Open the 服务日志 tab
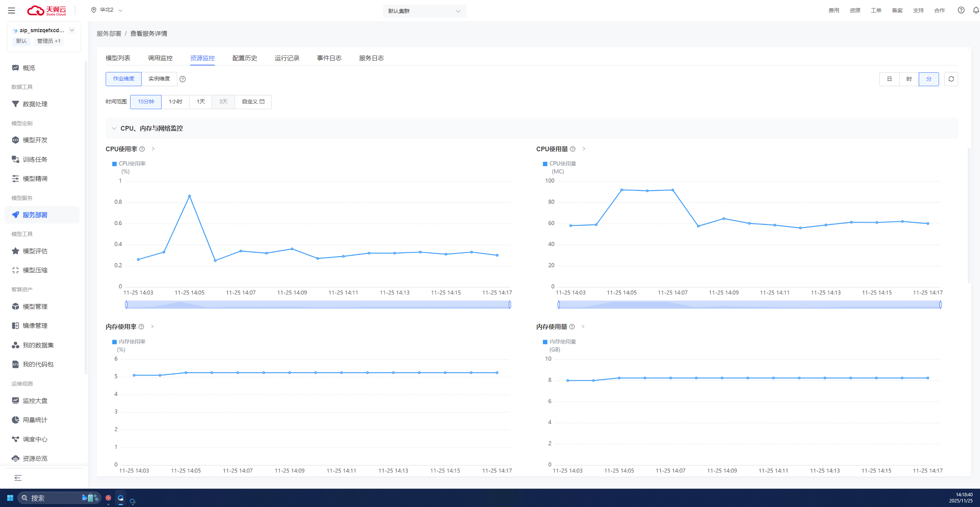The height and width of the screenshot is (507, 980). pos(371,58)
